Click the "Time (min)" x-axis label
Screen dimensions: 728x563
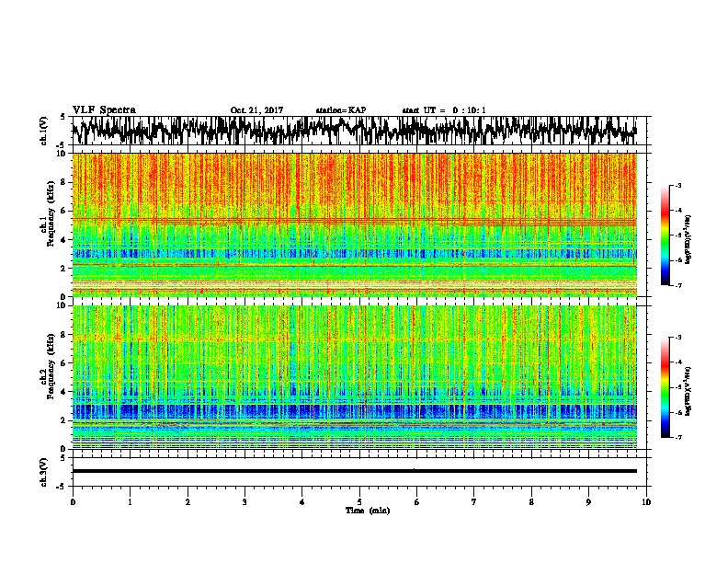click(368, 511)
